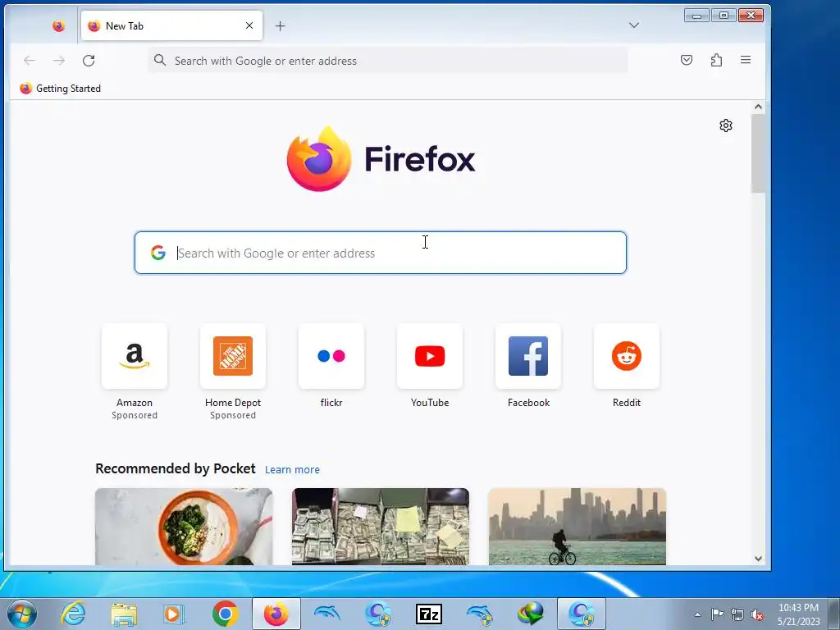Open the Firefox hamburger application menu
The width and height of the screenshot is (840, 630).
[746, 60]
